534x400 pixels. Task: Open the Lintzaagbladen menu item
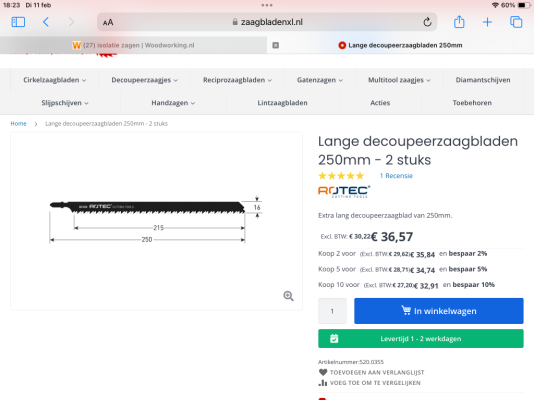pos(282,103)
